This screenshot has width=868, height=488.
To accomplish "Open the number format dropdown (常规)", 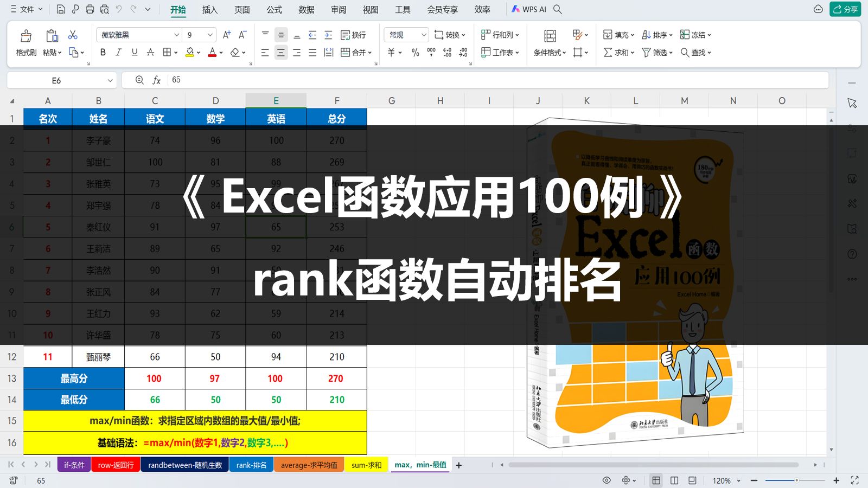I will pos(424,35).
